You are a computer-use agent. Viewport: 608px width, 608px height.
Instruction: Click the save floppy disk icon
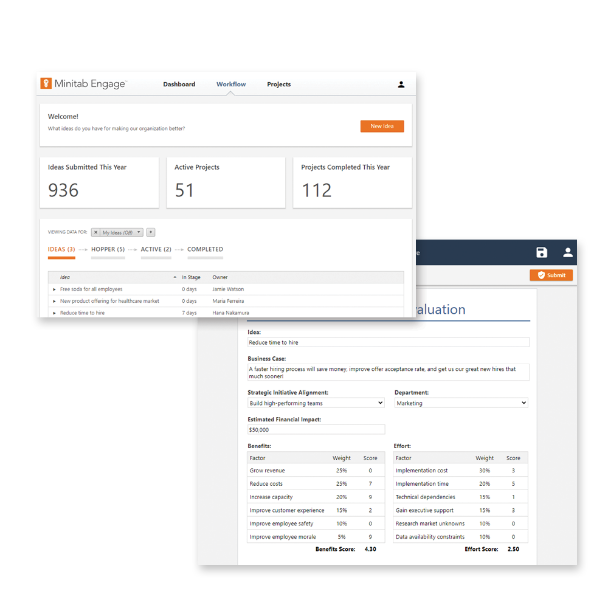tap(541, 253)
